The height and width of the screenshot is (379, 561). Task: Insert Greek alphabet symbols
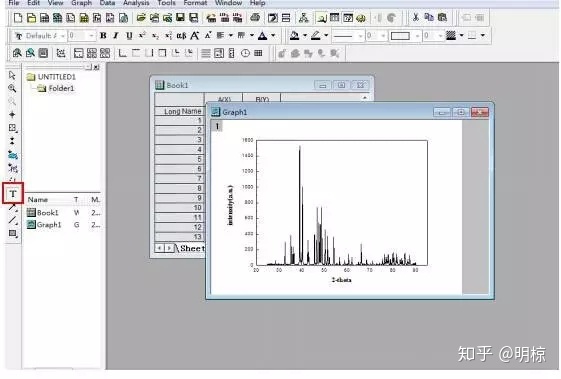[181, 35]
